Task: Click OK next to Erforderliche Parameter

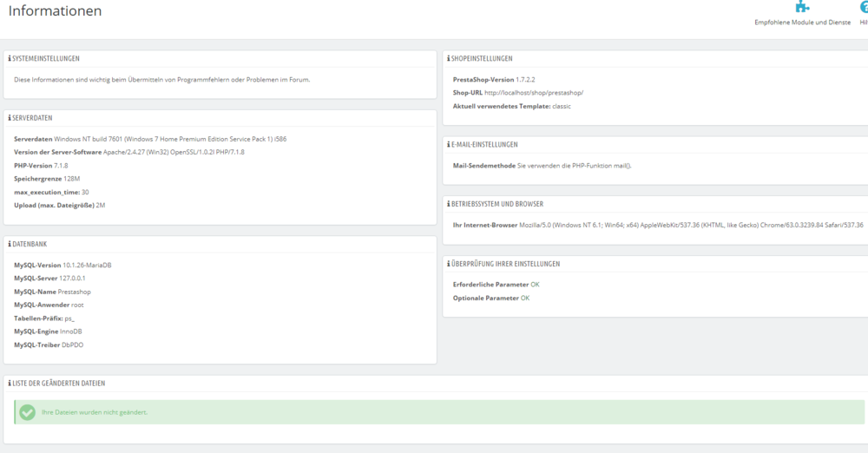Action: [x=535, y=285]
